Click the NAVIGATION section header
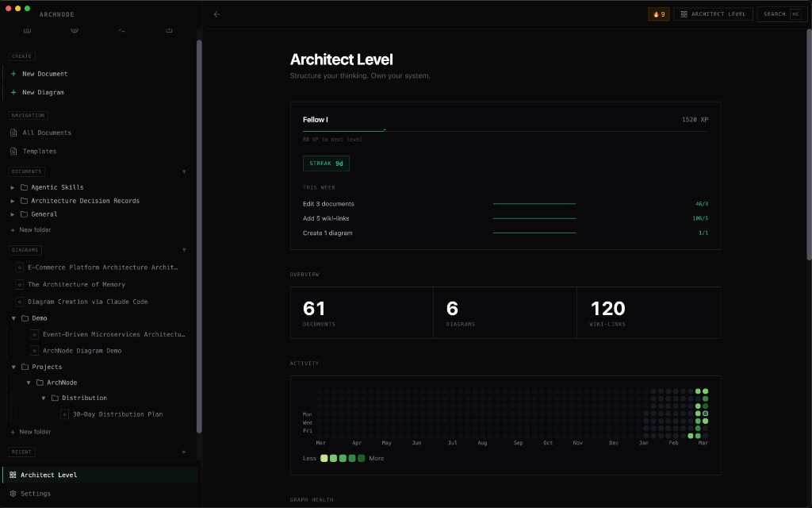812x508 pixels. [28, 115]
